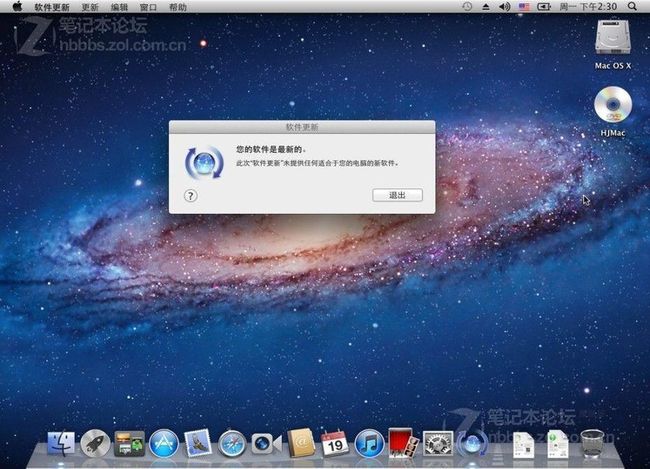Open the US flag input source menu
The image size is (650, 469).
coord(524,7)
